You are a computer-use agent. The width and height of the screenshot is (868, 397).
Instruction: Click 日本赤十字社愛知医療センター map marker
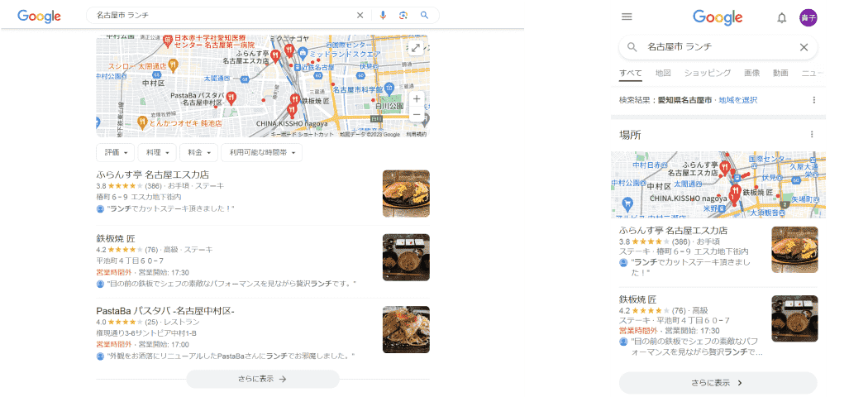[169, 41]
